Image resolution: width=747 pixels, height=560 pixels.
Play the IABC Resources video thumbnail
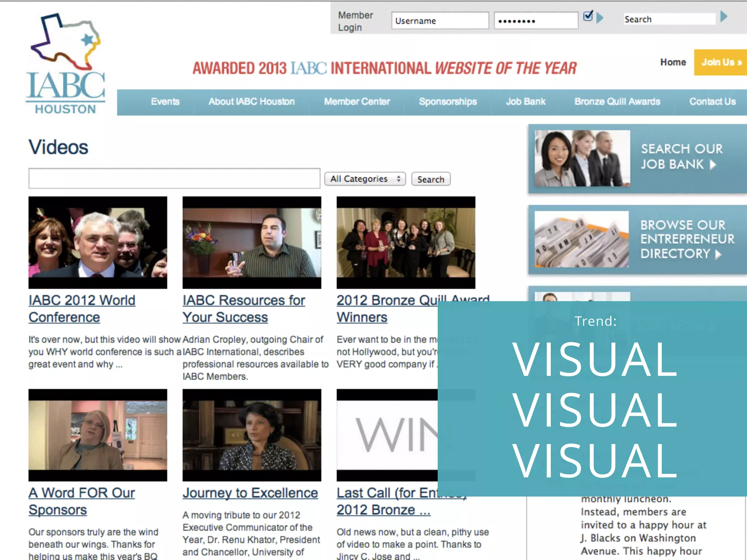coord(252,242)
